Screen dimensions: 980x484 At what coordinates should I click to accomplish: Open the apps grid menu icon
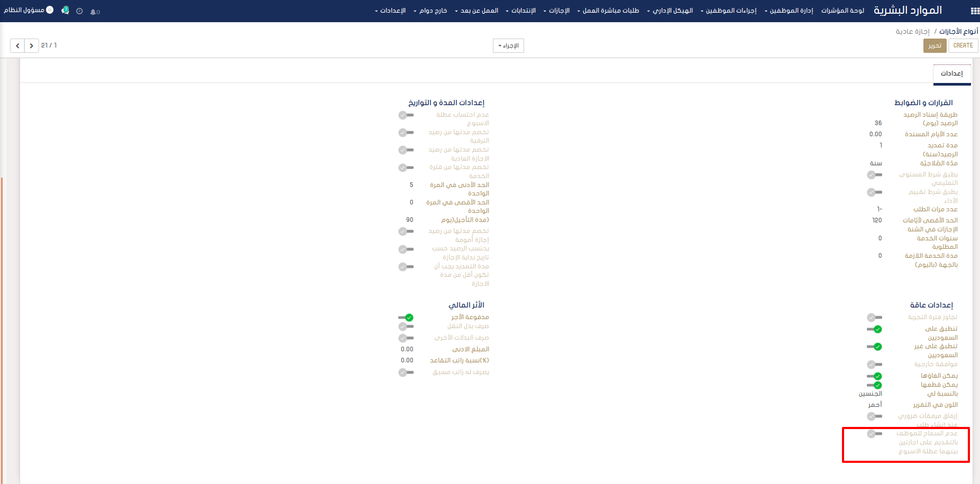click(974, 11)
